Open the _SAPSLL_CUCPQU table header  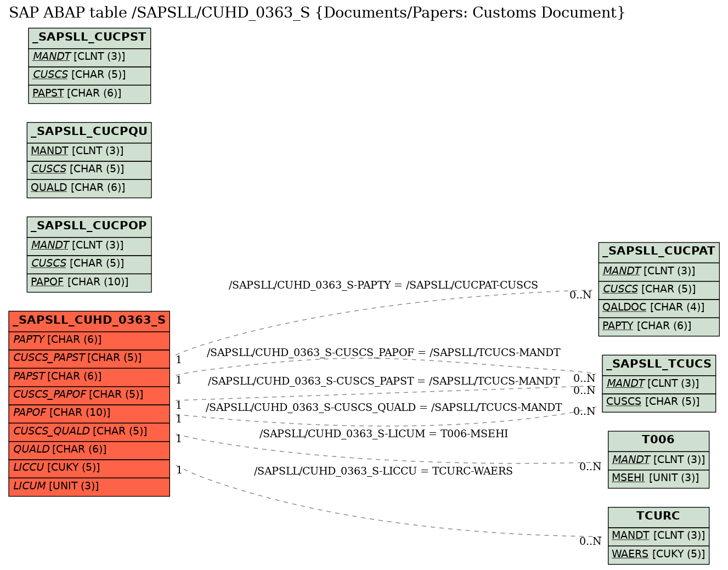[x=89, y=132]
